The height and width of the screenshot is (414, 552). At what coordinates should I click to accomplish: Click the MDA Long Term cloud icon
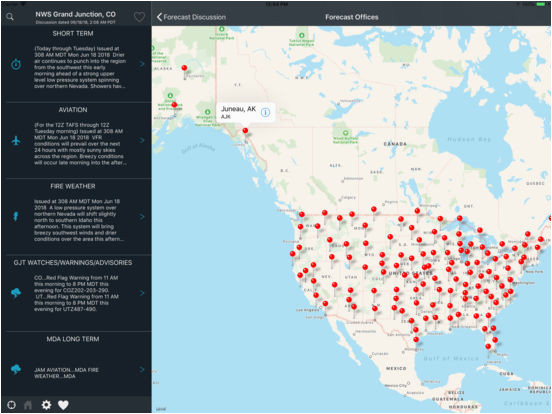tap(16, 369)
